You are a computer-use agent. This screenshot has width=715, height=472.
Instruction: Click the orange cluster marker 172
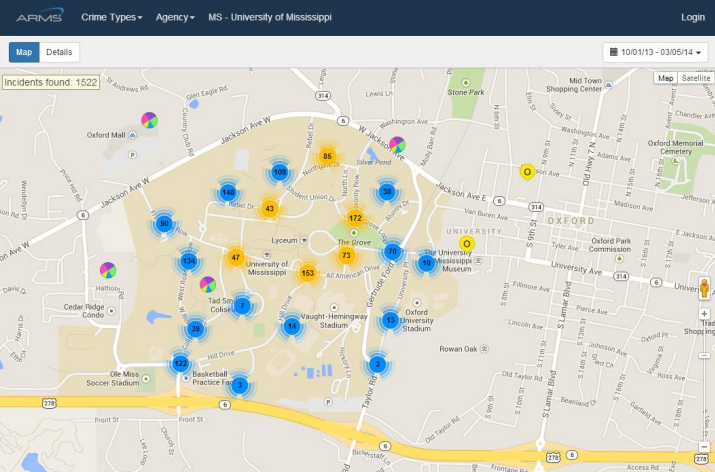click(355, 218)
